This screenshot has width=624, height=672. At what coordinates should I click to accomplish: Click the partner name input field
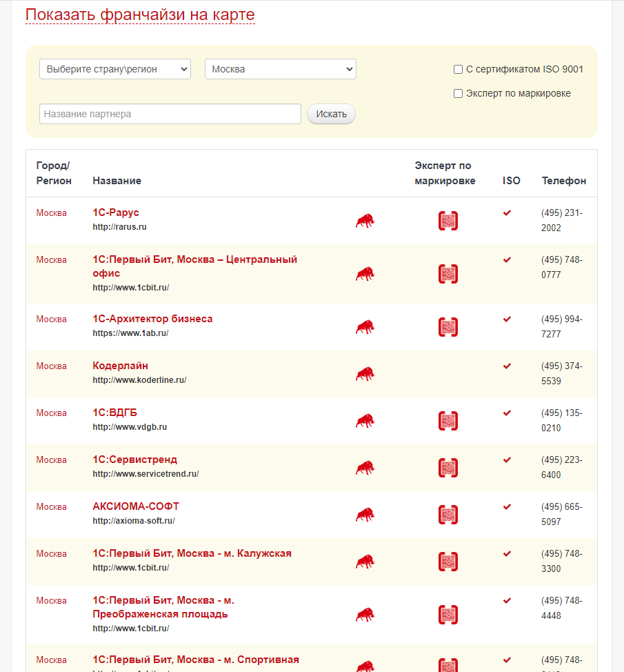[x=170, y=114]
